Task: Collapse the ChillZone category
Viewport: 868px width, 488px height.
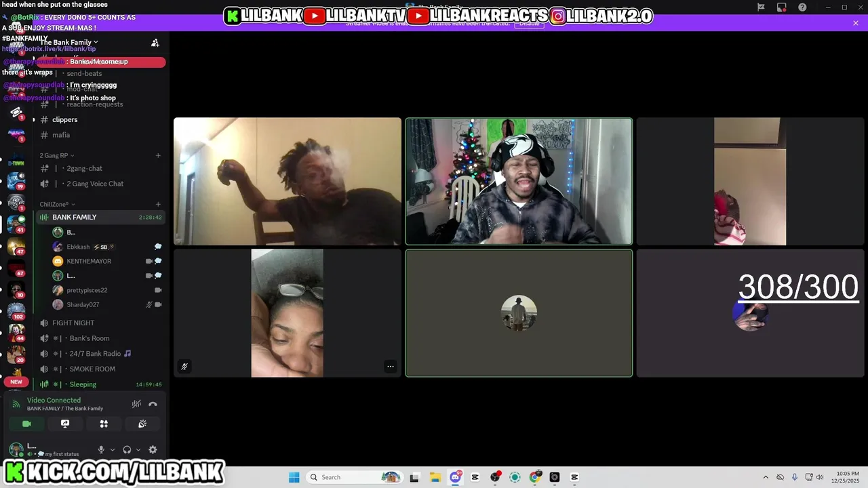Action: tap(57, 204)
